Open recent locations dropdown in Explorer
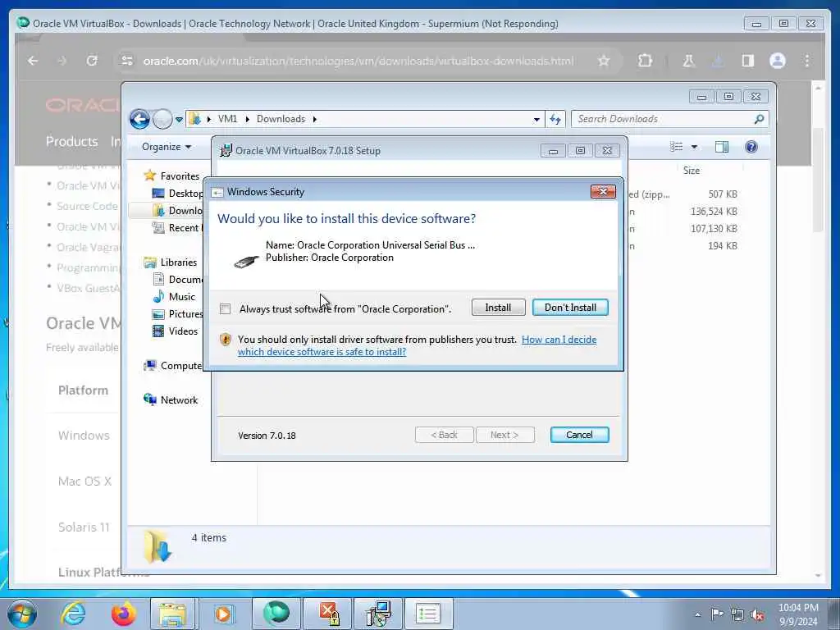 click(x=179, y=120)
